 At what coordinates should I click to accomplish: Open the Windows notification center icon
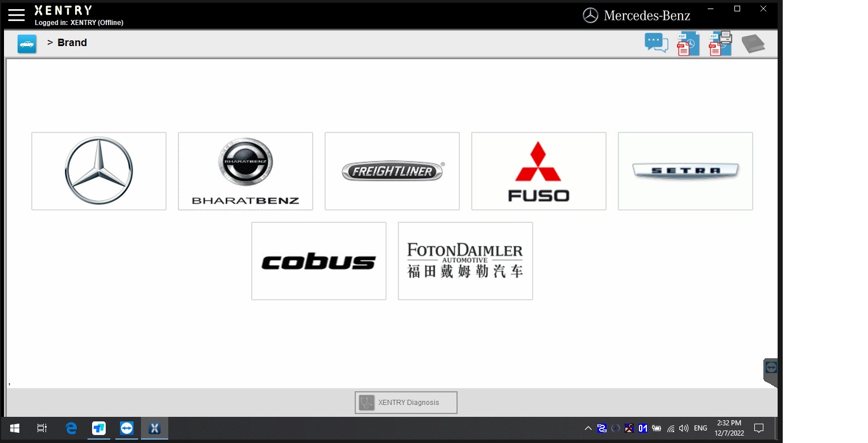pos(759,428)
